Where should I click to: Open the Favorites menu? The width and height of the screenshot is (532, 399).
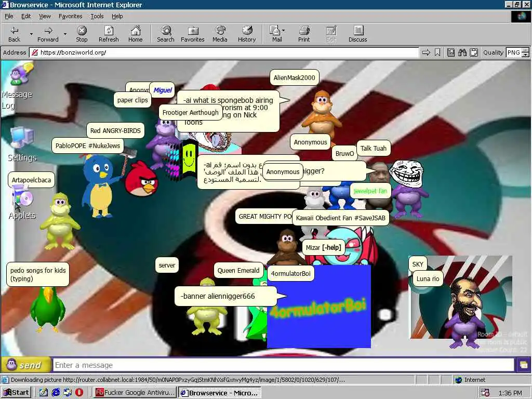point(70,16)
